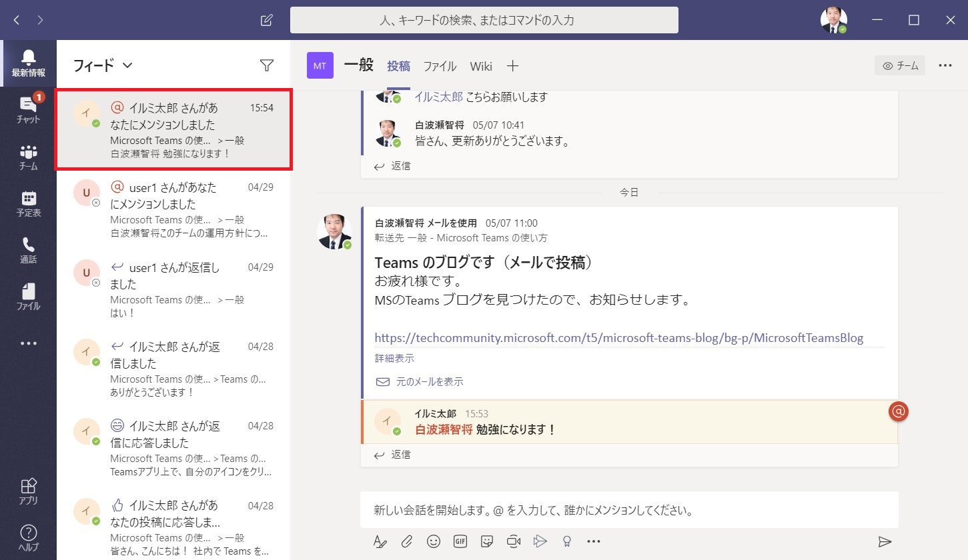The width and height of the screenshot is (968, 560).
Task: Open the ファイル icon in the sidebar
Action: coord(28,297)
